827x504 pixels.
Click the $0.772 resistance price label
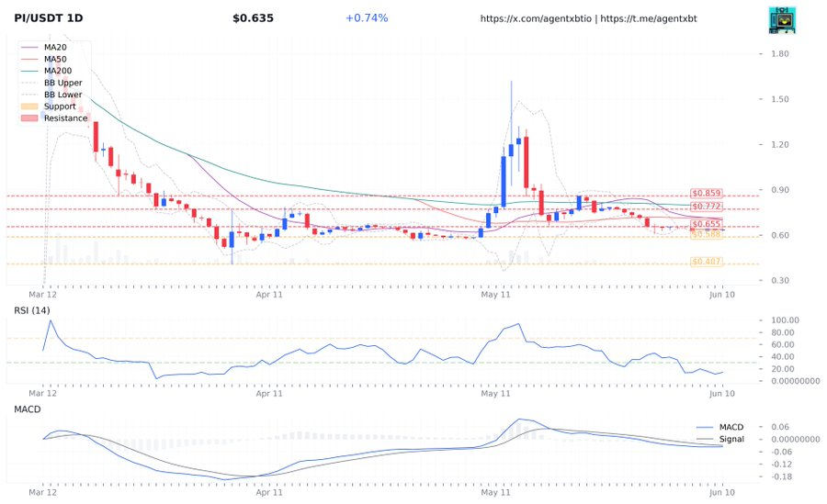coord(707,207)
